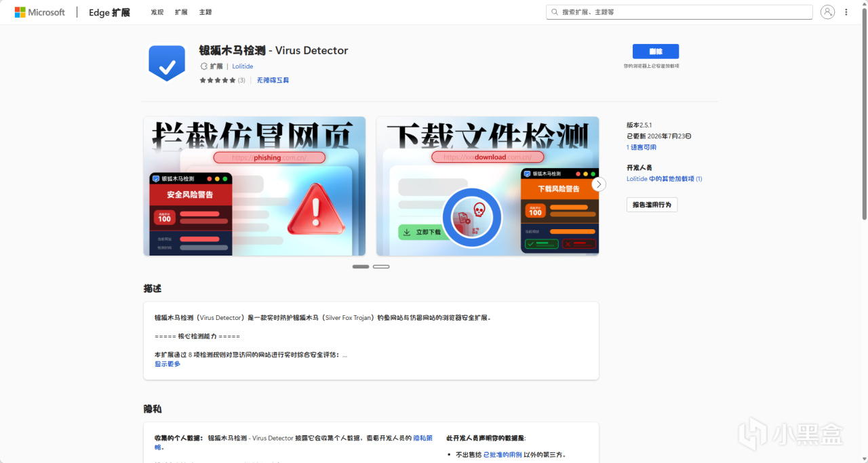The image size is (868, 463).
Task: Expand the description with 显示更多
Action: pyautogui.click(x=167, y=364)
